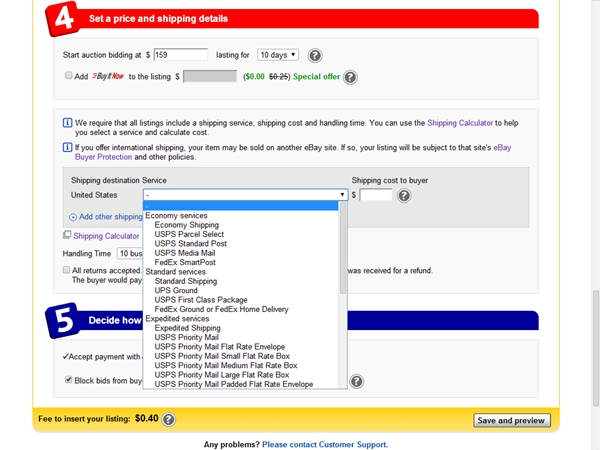The image size is (600, 450).
Task: Select USPS Parcel Select option
Action: point(189,234)
